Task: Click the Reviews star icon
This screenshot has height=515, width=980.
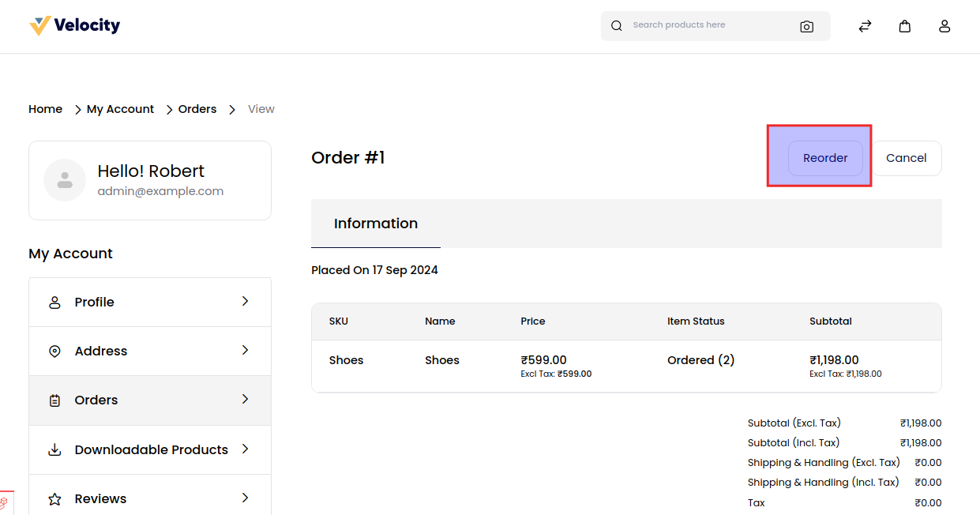Action: 54,498
